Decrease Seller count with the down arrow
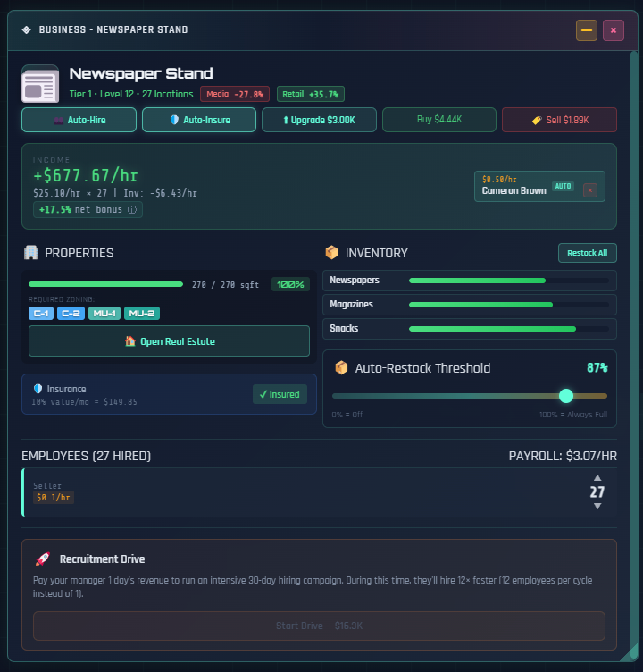643x672 pixels. click(597, 507)
